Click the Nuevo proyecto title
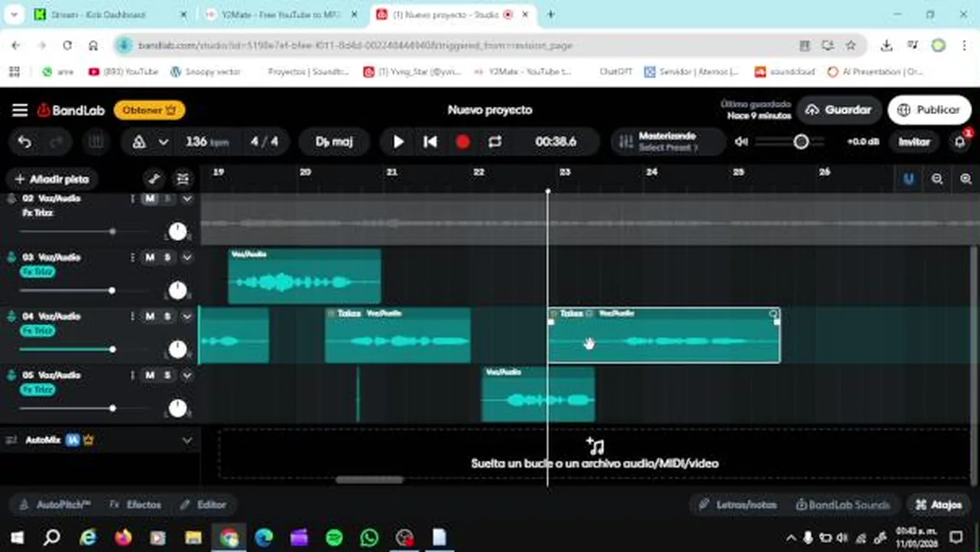The height and width of the screenshot is (552, 980). click(490, 110)
